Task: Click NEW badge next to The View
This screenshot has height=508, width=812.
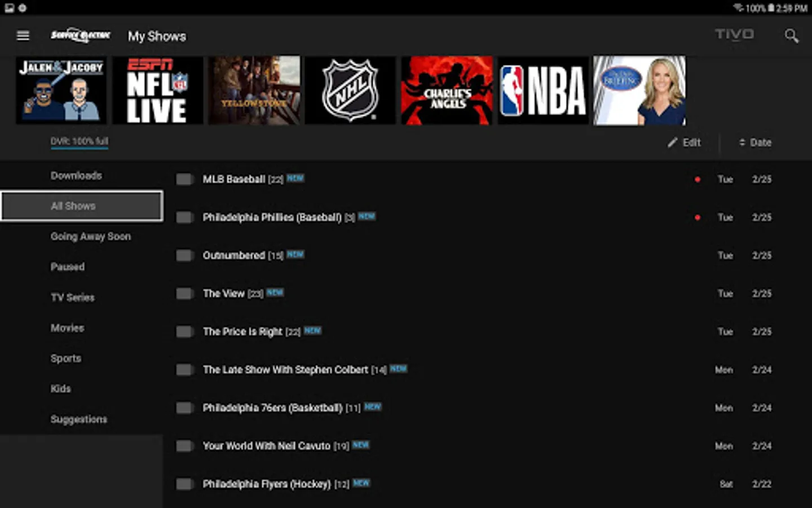Action: coord(275,292)
